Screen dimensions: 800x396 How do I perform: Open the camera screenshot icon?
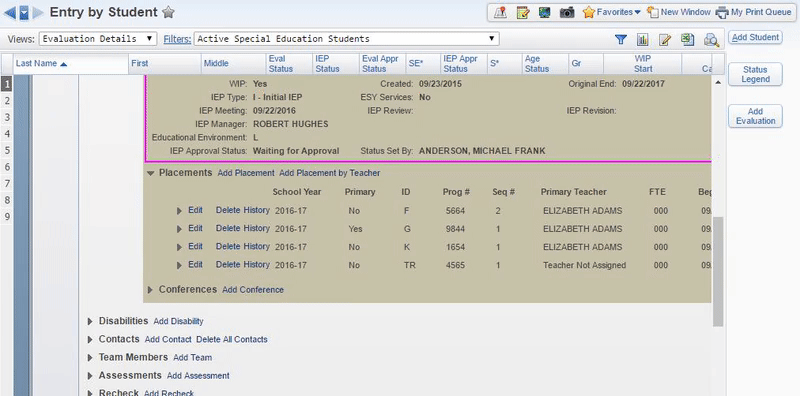point(567,12)
